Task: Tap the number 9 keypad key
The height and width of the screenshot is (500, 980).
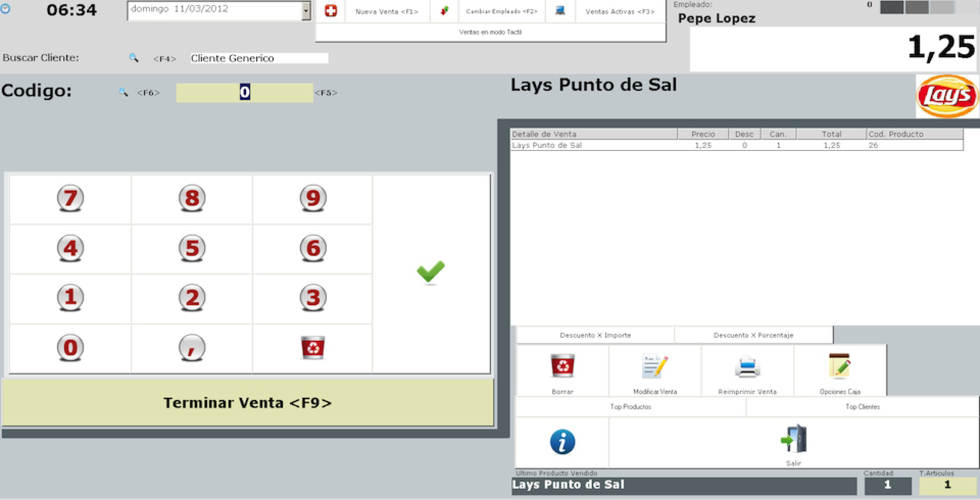Action: tap(313, 199)
